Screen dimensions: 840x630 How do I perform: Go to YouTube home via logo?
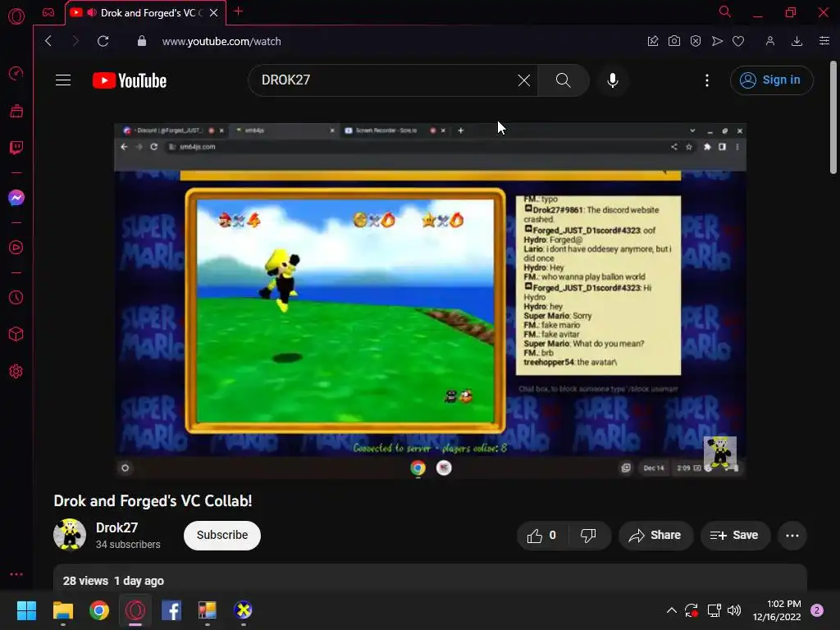pos(130,80)
